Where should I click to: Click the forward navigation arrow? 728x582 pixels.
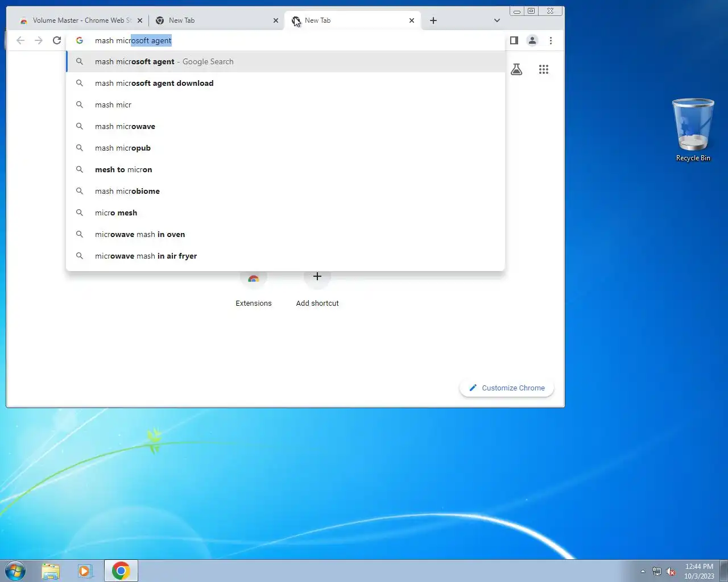point(39,40)
